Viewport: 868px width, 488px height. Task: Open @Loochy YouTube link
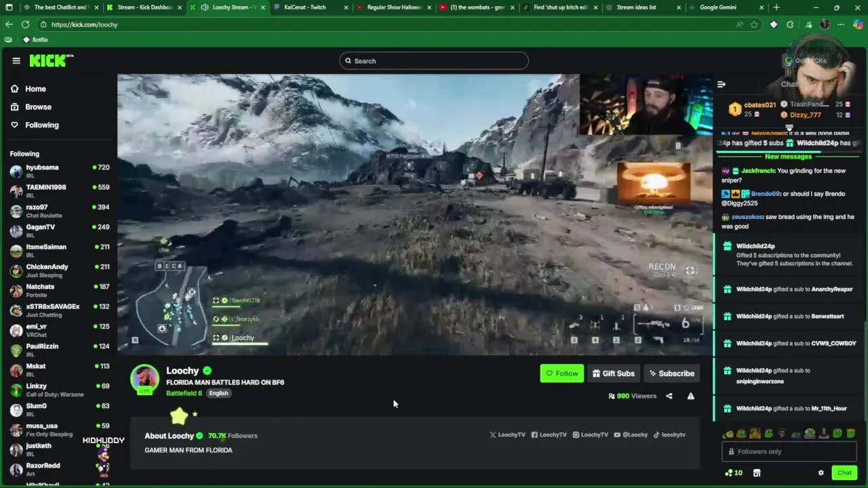coord(631,435)
